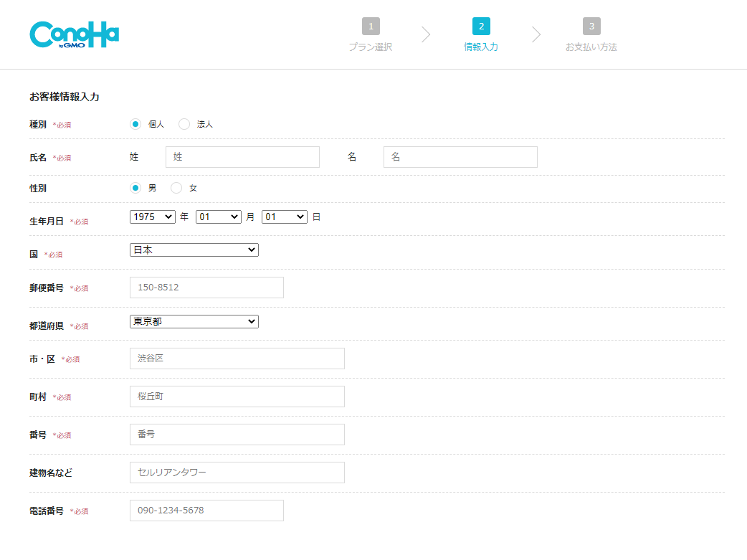
Task: Choose 女 for gender
Action: point(176,188)
